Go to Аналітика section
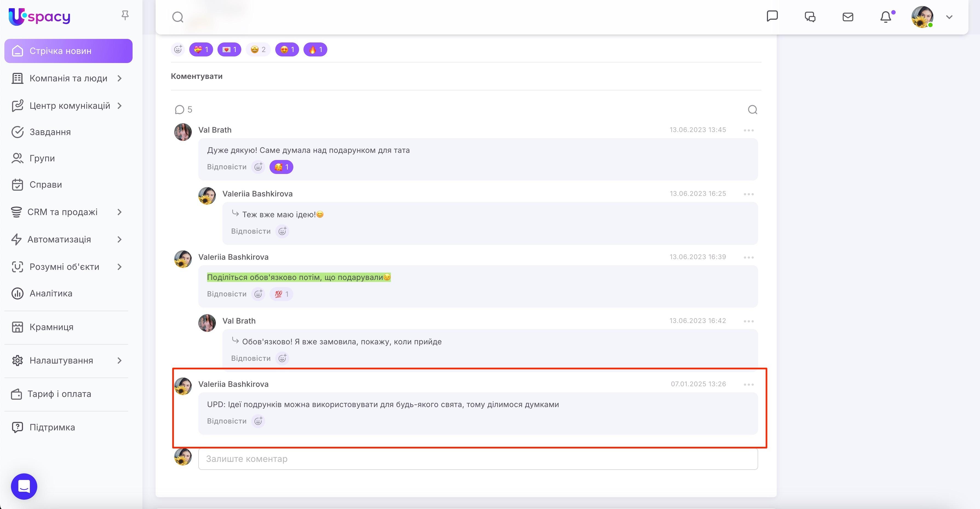The height and width of the screenshot is (509, 980). click(x=51, y=293)
